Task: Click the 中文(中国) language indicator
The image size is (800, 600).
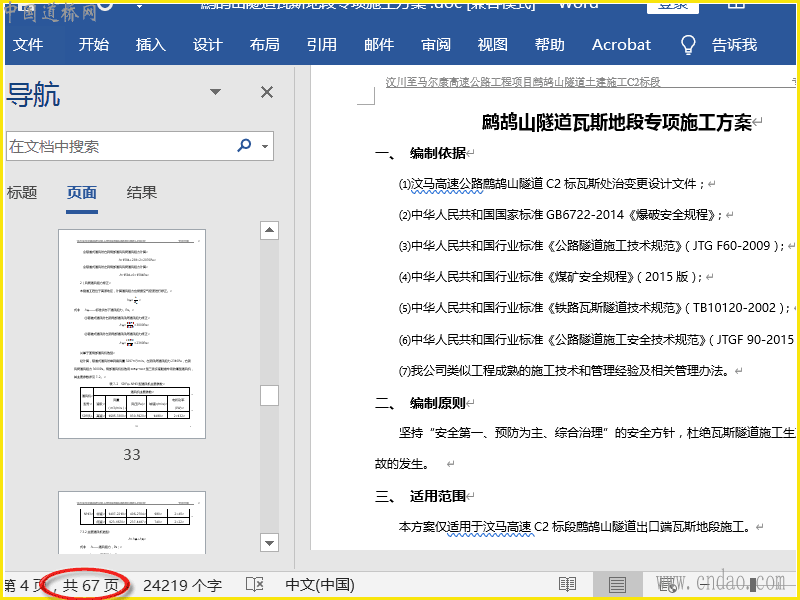Action: [320, 585]
